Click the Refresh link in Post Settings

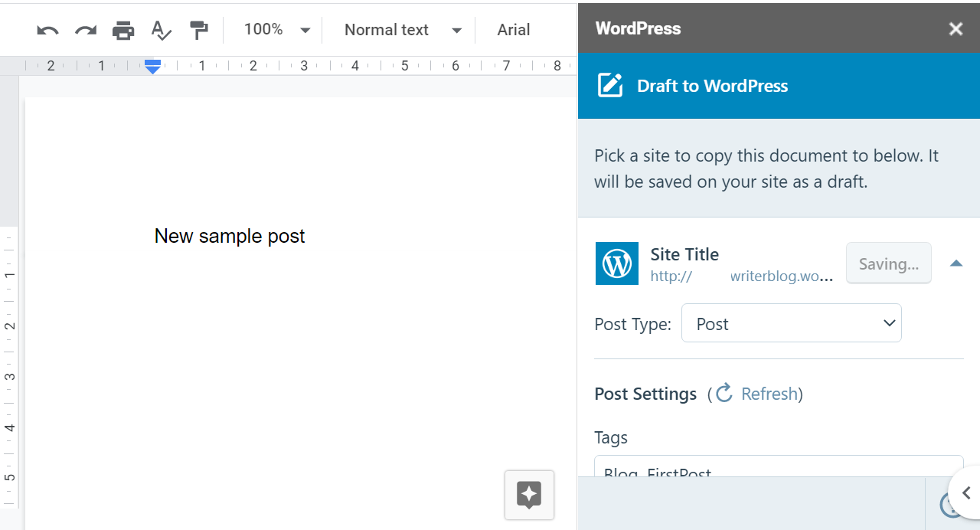point(769,393)
